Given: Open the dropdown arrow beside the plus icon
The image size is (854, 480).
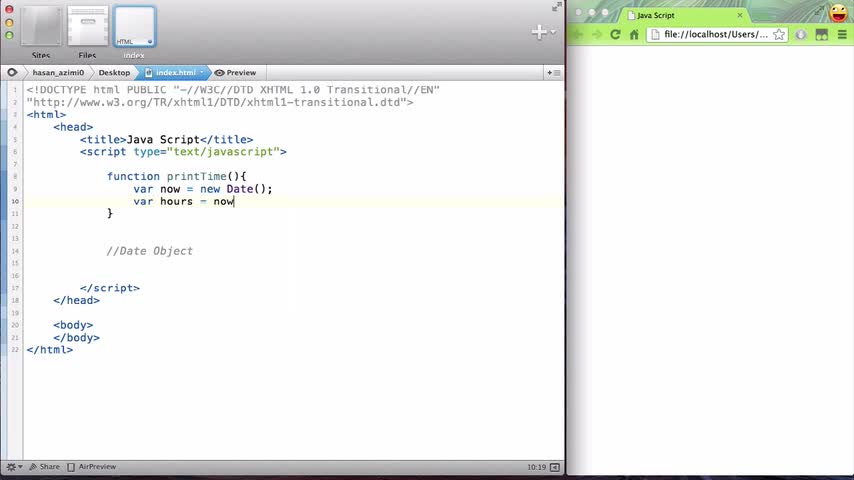Looking at the screenshot, I should click(x=553, y=32).
